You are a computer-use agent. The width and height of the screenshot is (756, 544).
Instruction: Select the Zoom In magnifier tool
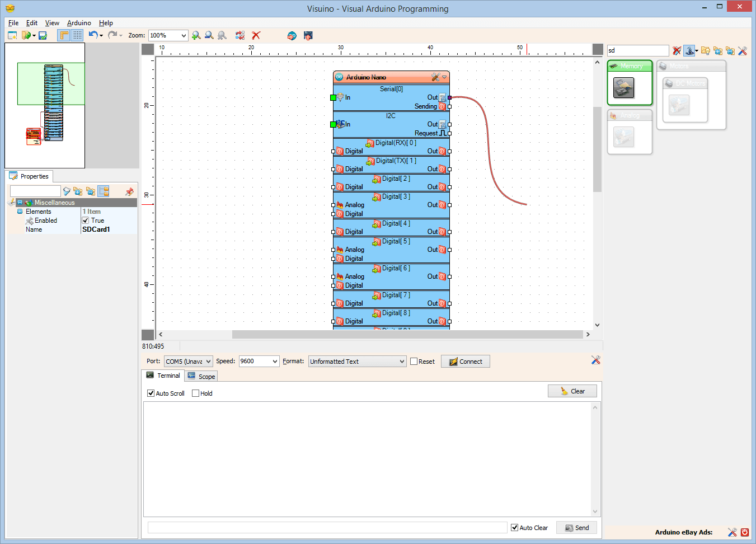(x=196, y=35)
